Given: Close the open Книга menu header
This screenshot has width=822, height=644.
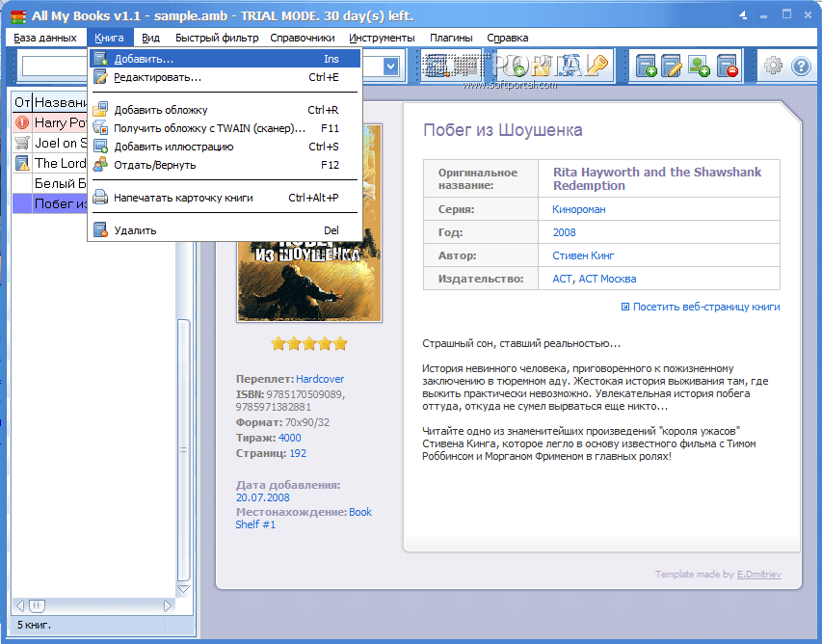Looking at the screenshot, I should click(x=109, y=38).
